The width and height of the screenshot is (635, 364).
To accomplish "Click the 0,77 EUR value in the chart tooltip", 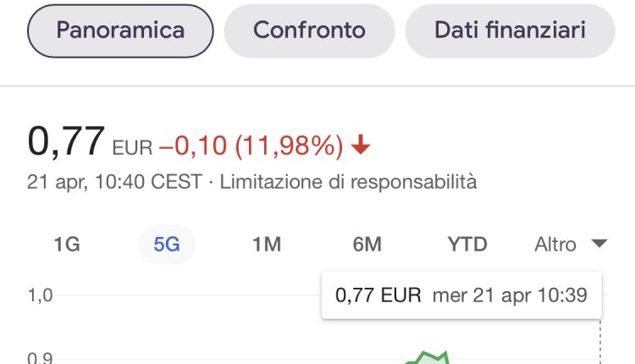I will coord(378,295).
